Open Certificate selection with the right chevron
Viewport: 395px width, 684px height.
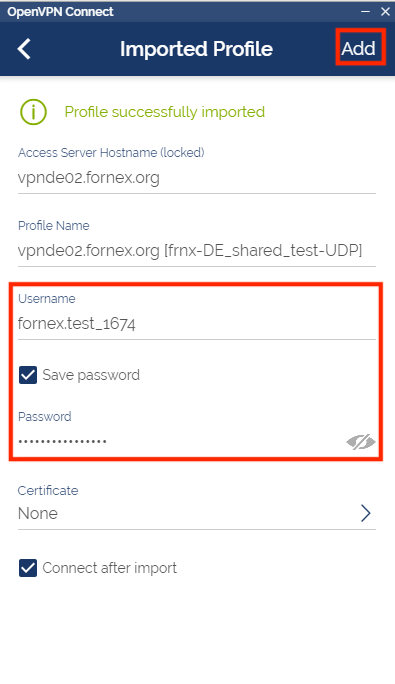pyautogui.click(x=366, y=513)
